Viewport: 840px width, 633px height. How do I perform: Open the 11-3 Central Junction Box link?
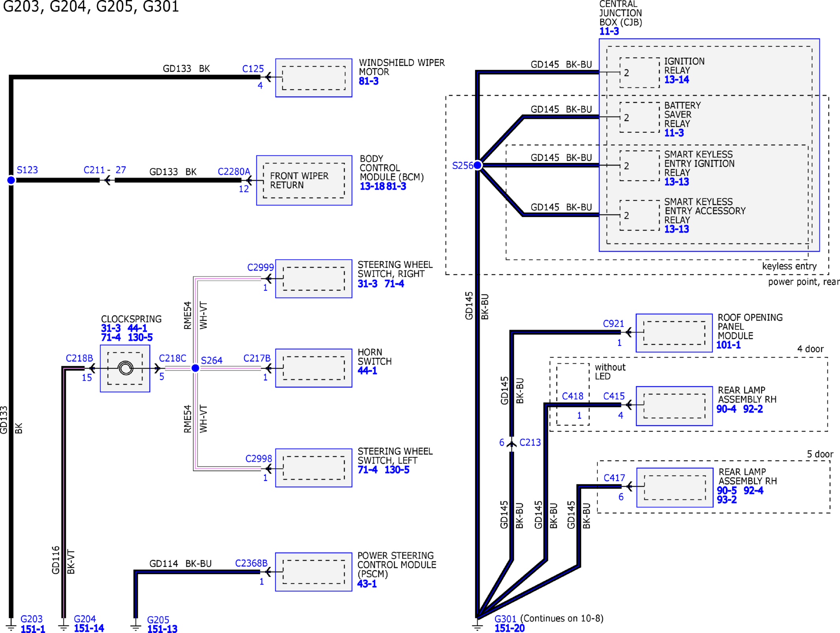point(609,32)
